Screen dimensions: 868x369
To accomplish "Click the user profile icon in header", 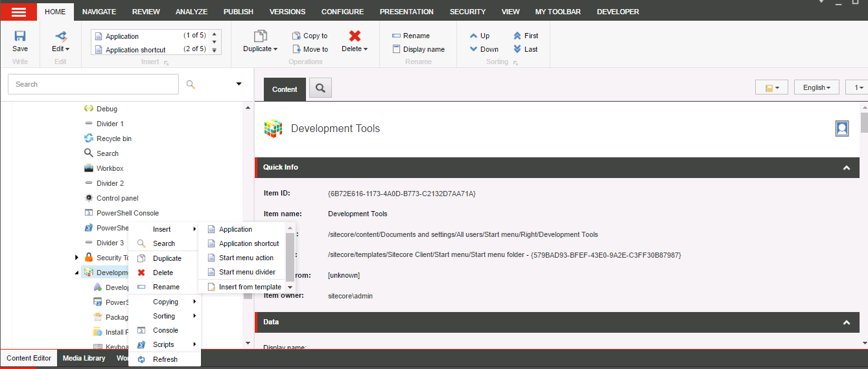I will 842,128.
